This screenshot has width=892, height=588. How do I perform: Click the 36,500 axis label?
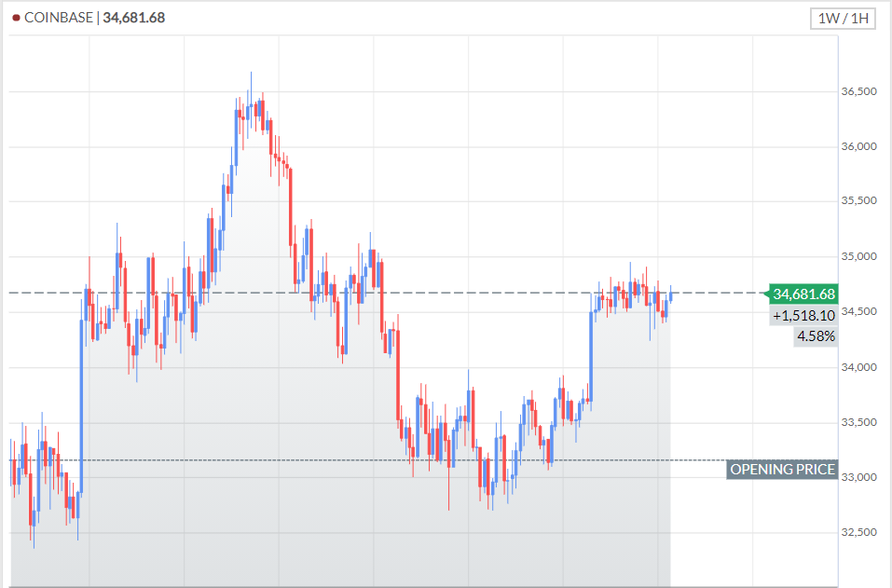pyautogui.click(x=859, y=91)
